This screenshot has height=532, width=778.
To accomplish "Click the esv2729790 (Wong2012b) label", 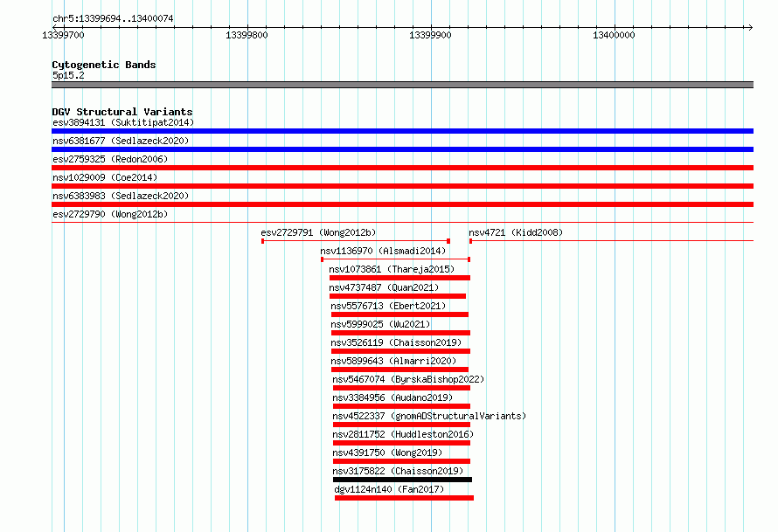I will [110, 214].
